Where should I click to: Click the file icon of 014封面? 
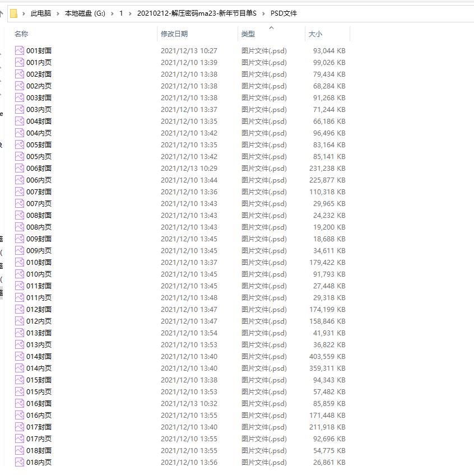pyautogui.click(x=20, y=356)
